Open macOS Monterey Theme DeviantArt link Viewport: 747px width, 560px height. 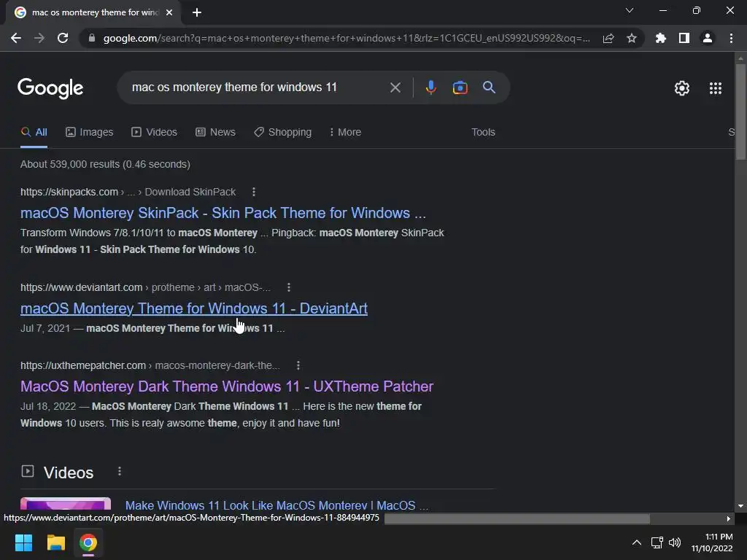pyautogui.click(x=194, y=308)
